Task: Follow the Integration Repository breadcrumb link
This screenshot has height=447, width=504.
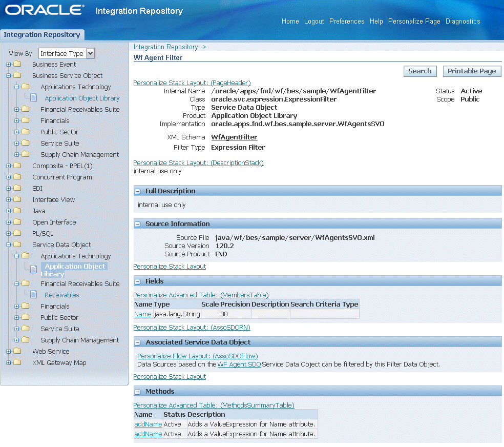Action: click(165, 47)
